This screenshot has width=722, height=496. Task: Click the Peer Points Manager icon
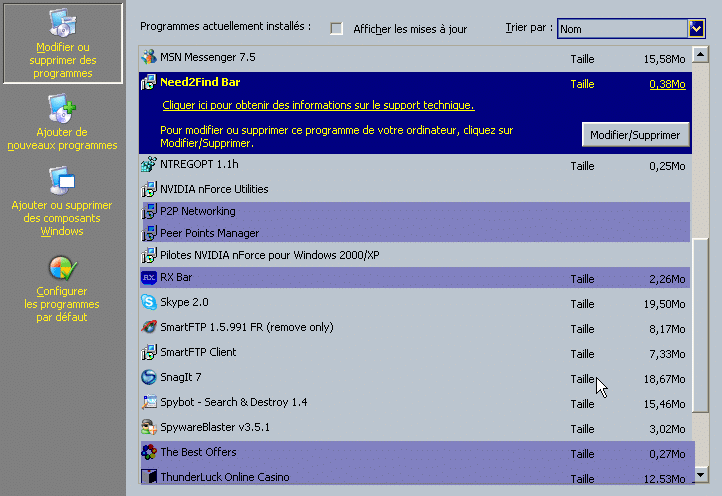[x=149, y=233]
